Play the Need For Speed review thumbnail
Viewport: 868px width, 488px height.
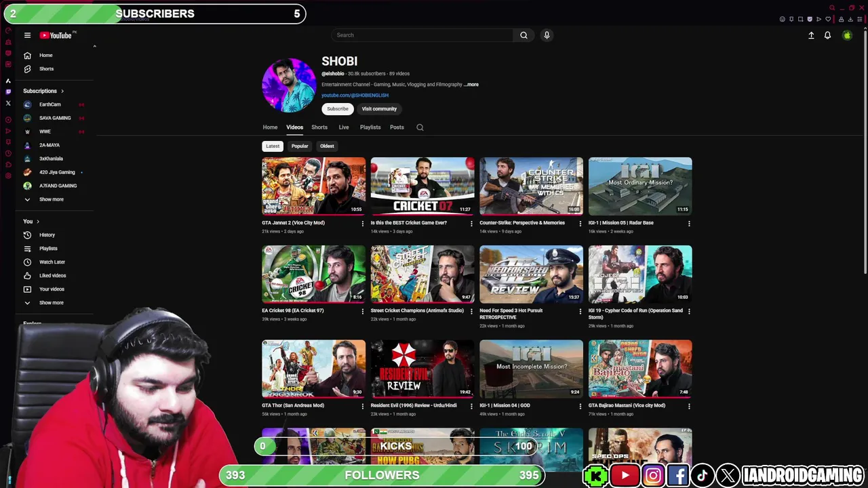pos(532,274)
